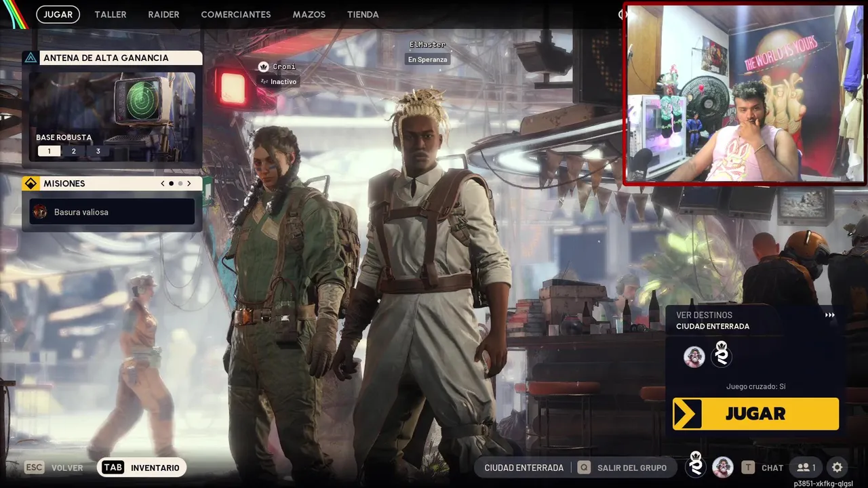868x488 pixels.
Task: Click crowned leader avatar in bottom bar
Action: click(x=695, y=465)
